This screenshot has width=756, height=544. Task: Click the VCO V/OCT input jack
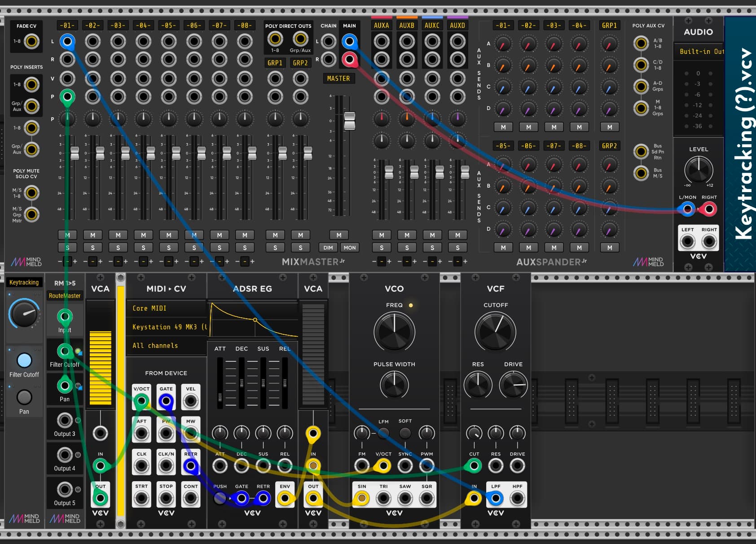pos(383,466)
